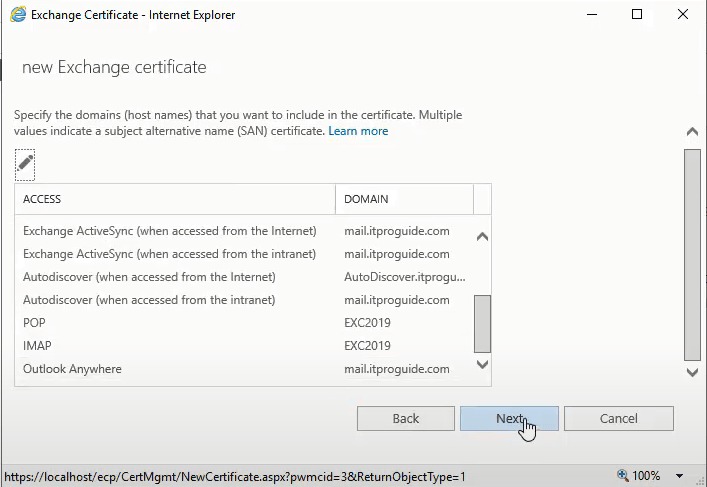Click the Internet Explorer logo in title bar

click(x=18, y=14)
